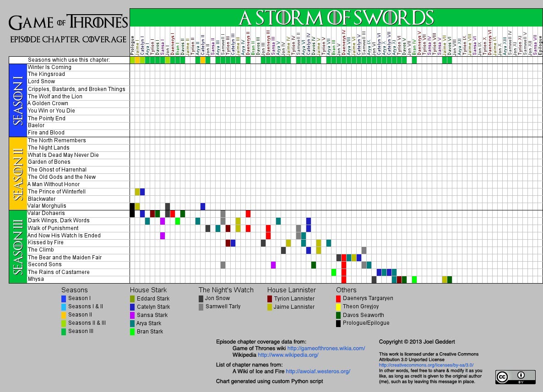Select the 'Baelor' episode label
Viewport: 543px width, 392px height.
(x=36, y=125)
